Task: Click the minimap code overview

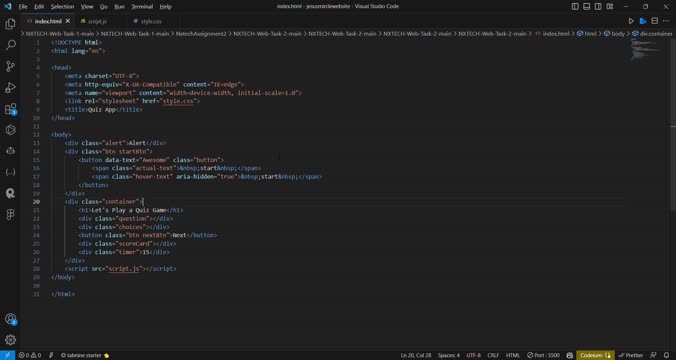Action: click(645, 49)
